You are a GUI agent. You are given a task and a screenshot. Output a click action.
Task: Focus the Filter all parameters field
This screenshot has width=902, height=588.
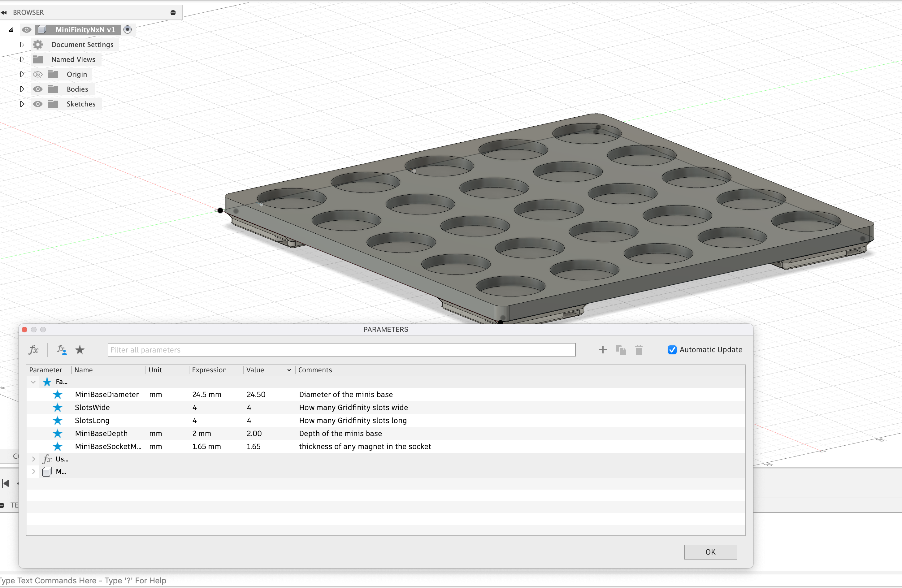[341, 350]
